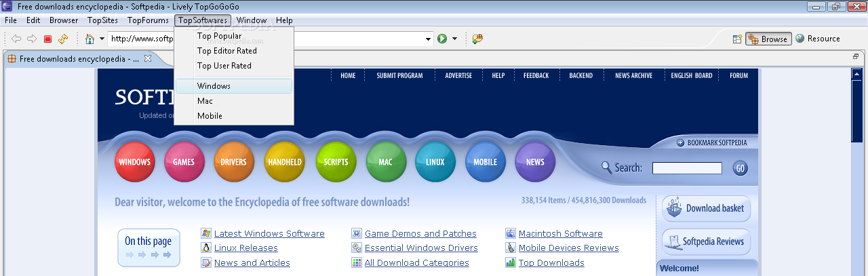Click the browser Back arrow icon
The width and height of the screenshot is (868, 276).
point(16,39)
